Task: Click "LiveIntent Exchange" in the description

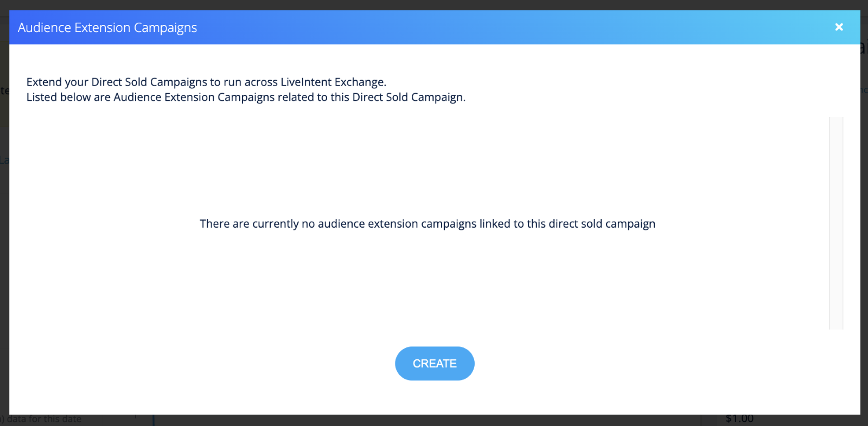Action: [x=333, y=82]
